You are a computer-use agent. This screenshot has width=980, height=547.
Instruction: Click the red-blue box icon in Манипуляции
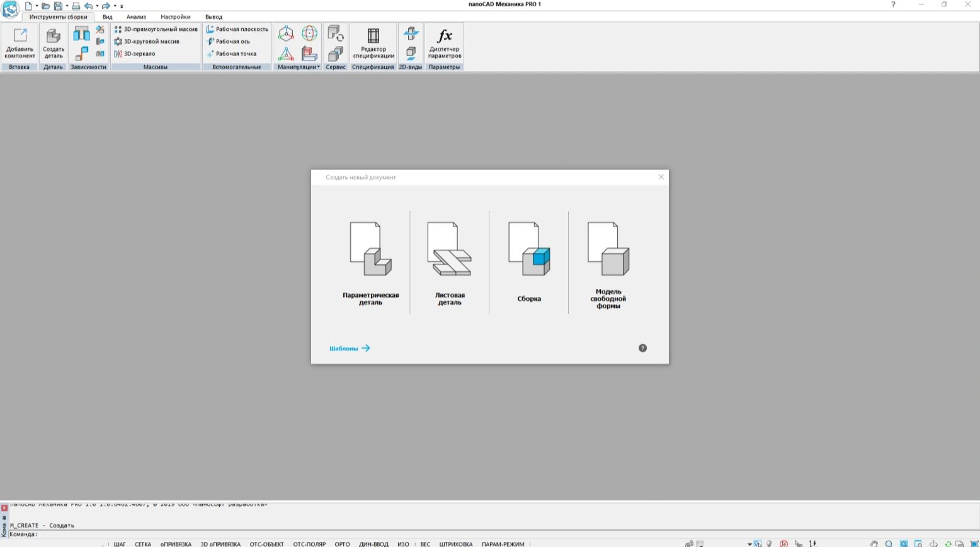coord(309,54)
